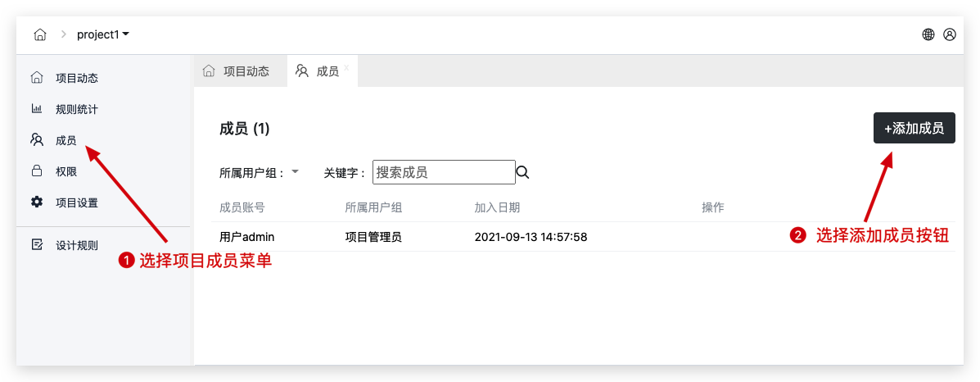Open 项目动态 in the sidebar
Image resolution: width=980 pixels, height=382 pixels.
pos(77,78)
